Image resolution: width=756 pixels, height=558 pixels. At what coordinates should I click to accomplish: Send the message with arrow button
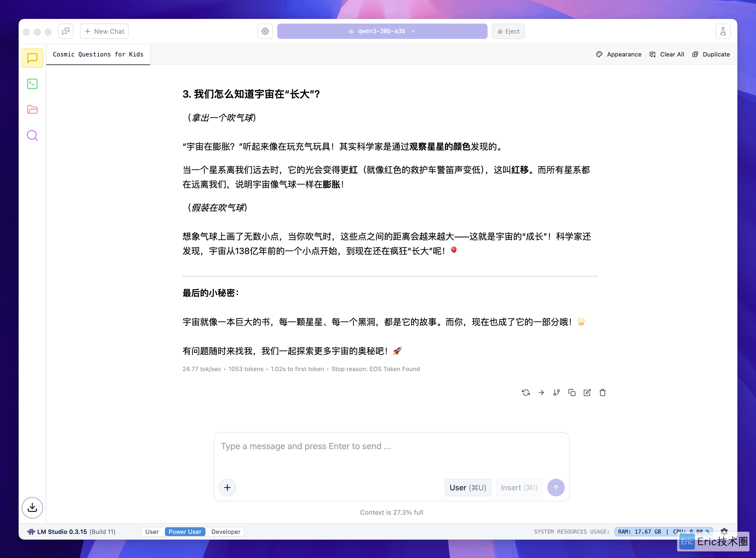click(556, 487)
